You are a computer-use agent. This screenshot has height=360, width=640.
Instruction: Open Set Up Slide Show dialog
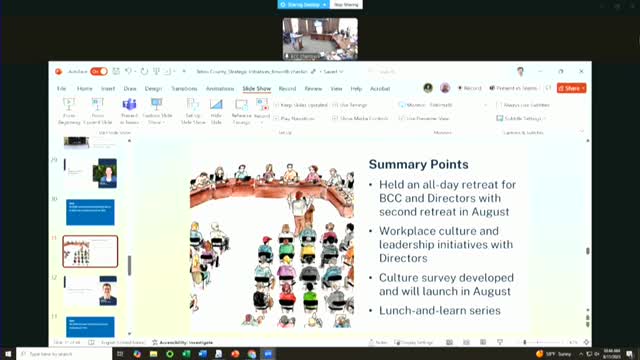point(193,111)
